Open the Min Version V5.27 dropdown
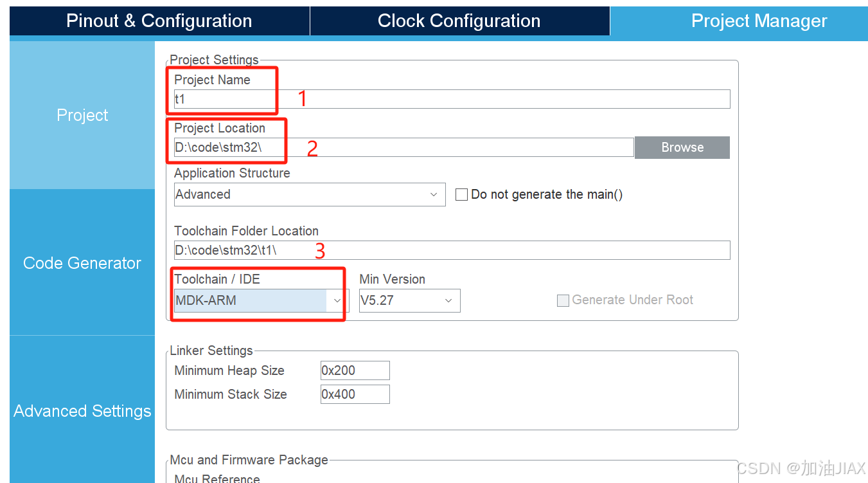Image resolution: width=868 pixels, height=483 pixels. click(410, 300)
